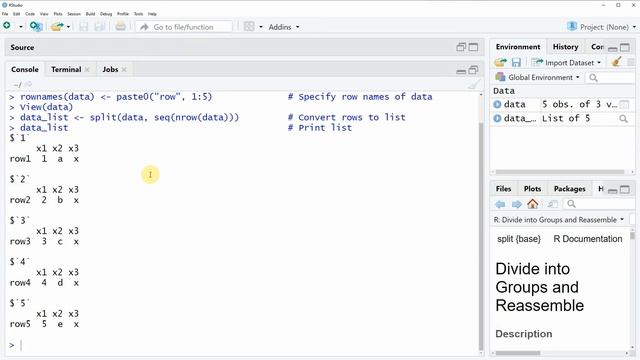The image size is (640, 360).
Task: Expand the data object row
Action: coord(497,104)
